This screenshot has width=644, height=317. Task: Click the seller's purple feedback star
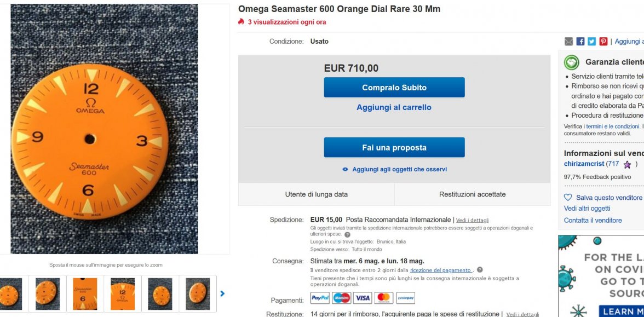point(627,164)
